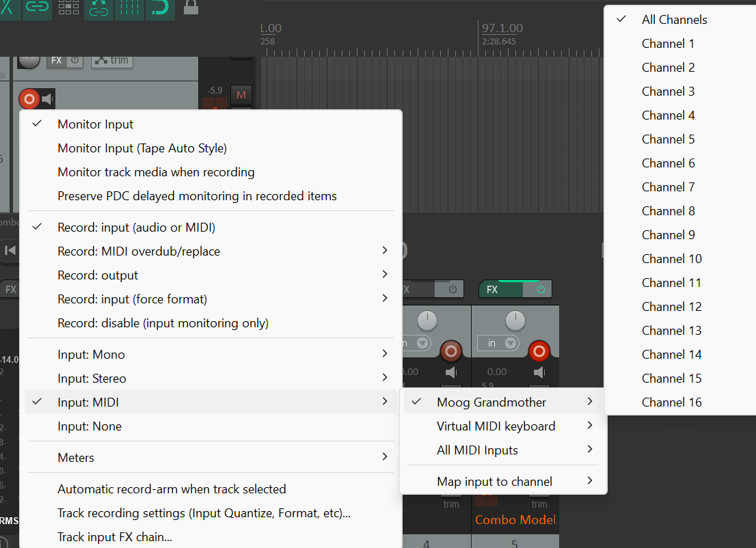Image resolution: width=756 pixels, height=548 pixels.
Task: Toggle Record: input (audio or MIDI) option
Action: coord(211,228)
